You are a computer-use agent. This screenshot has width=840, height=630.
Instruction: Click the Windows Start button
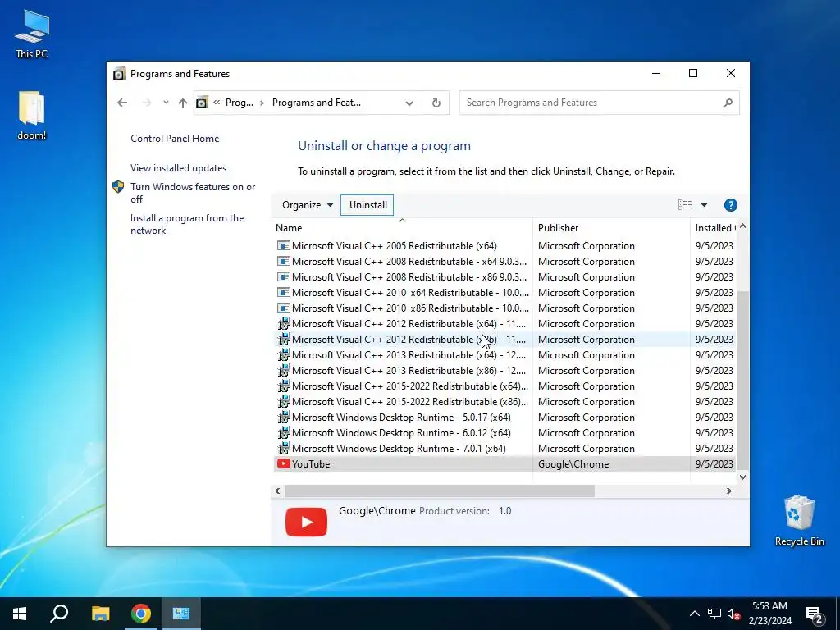[20, 614]
